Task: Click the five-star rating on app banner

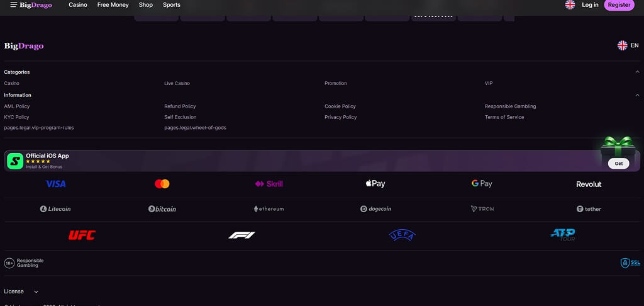Action: pos(38,162)
